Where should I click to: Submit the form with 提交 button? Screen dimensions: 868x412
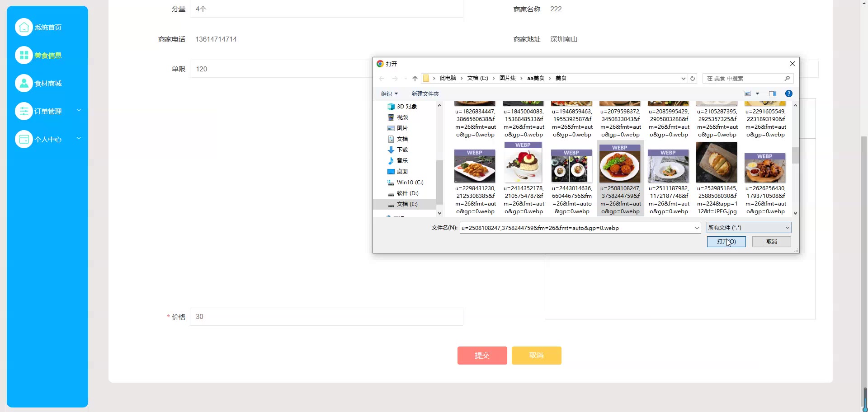(482, 356)
